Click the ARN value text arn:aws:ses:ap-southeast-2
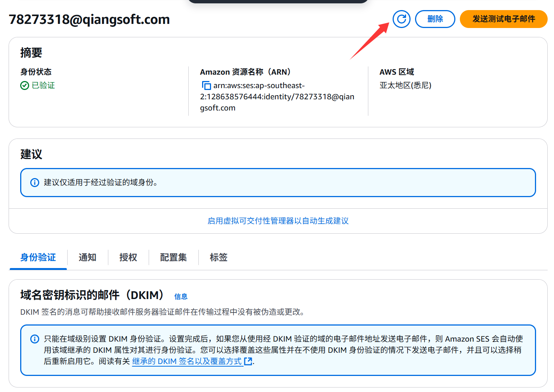This screenshot has width=554, height=392. coord(277,97)
